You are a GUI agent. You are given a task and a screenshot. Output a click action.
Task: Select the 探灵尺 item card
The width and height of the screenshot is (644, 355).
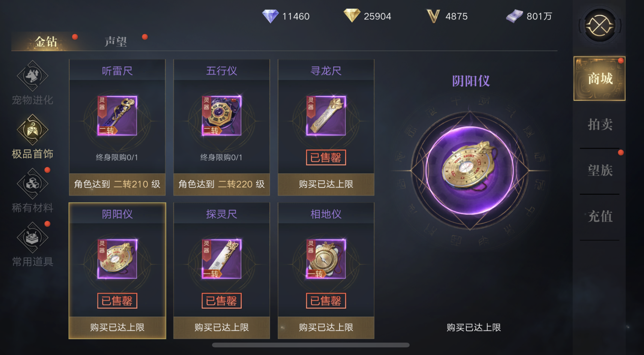point(221,271)
